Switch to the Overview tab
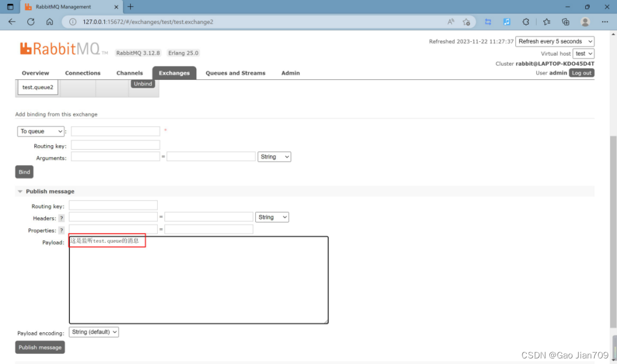This screenshot has width=617, height=364. pyautogui.click(x=35, y=73)
